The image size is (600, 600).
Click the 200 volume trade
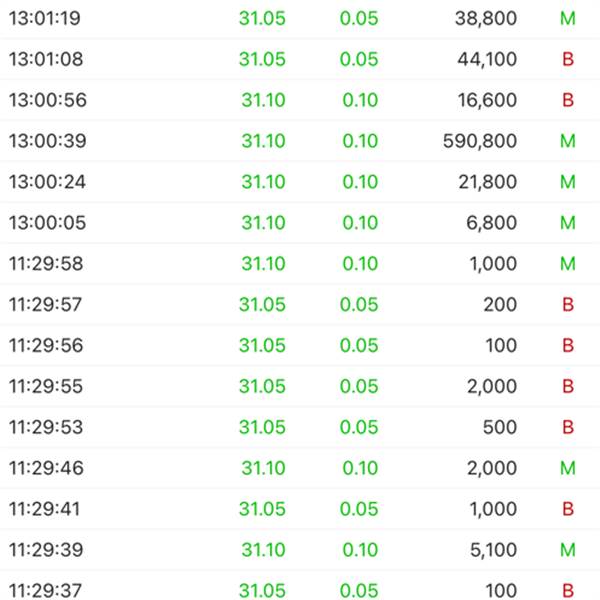tap(500, 305)
